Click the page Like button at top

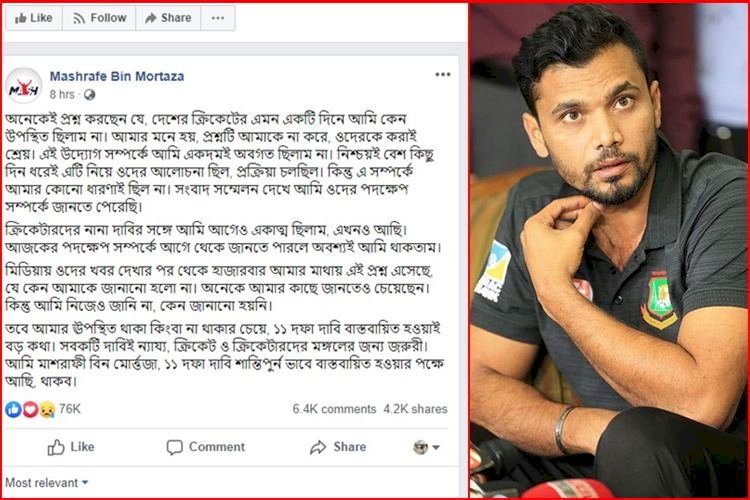click(33, 18)
